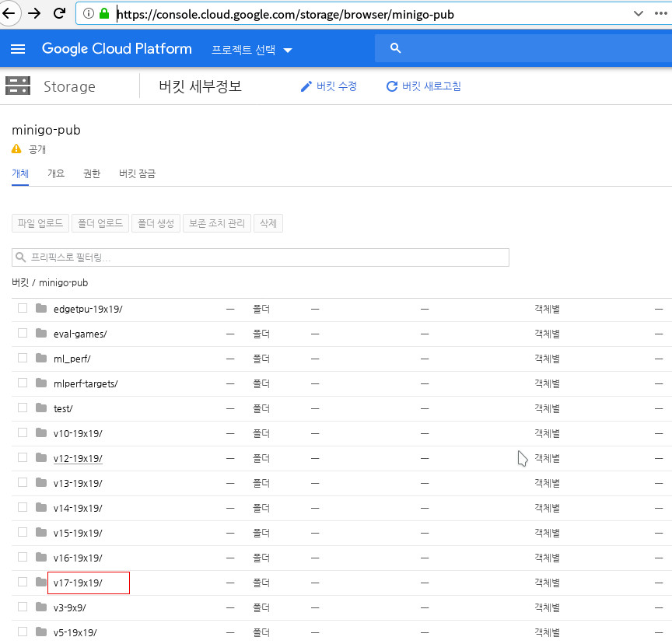Select the mlperf-targets/ row checkbox
Screen dimensions: 672x644
tap(23, 383)
